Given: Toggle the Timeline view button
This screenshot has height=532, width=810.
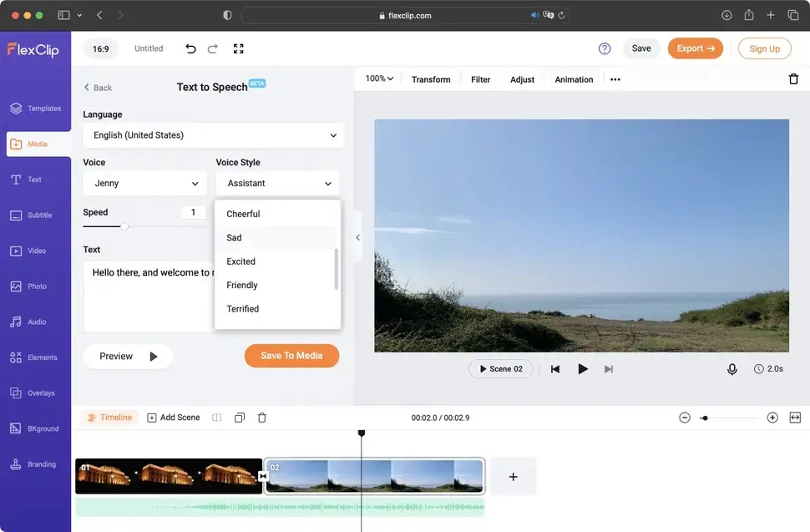Looking at the screenshot, I should (x=109, y=418).
